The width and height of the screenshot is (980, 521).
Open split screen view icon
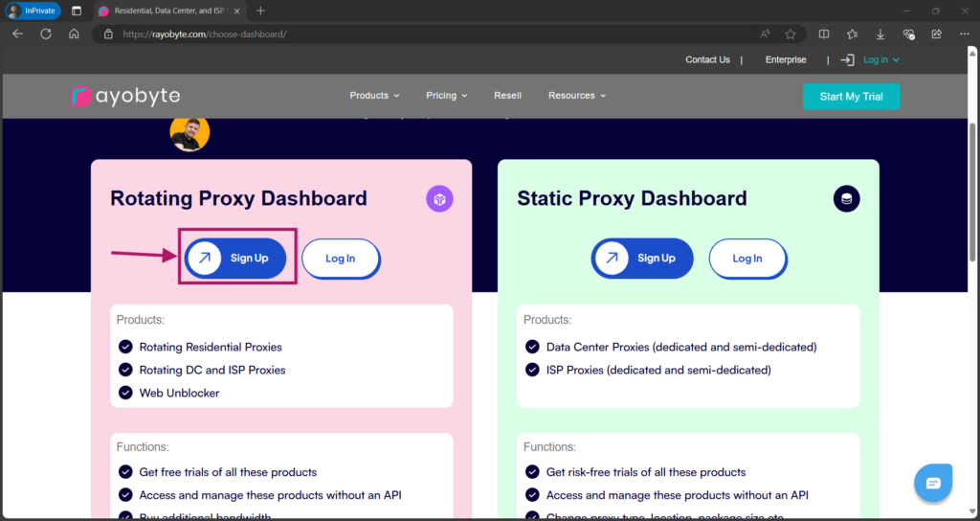coord(824,34)
